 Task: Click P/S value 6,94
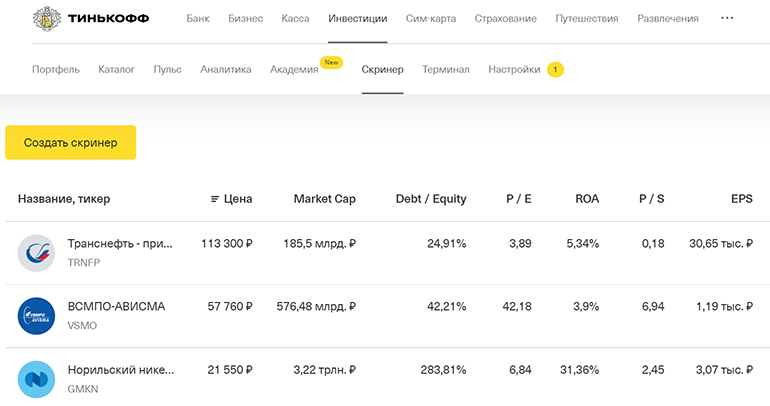click(x=653, y=306)
